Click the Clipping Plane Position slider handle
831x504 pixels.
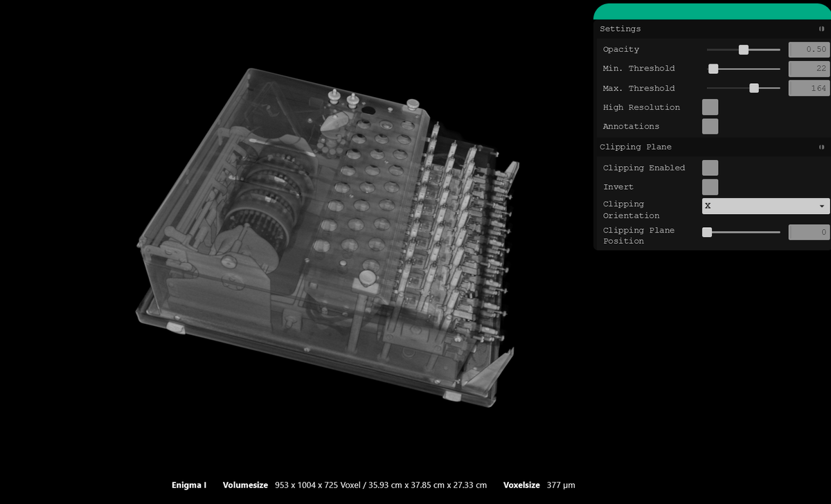(707, 233)
